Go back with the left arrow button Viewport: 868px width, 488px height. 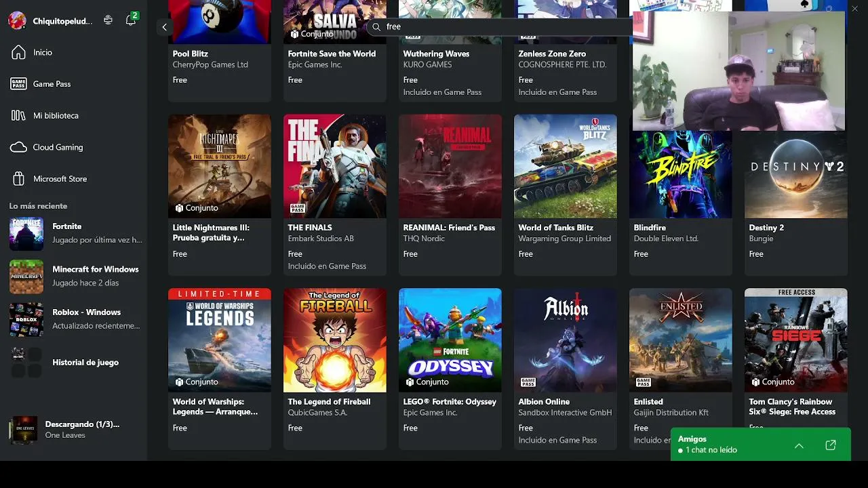tap(164, 27)
